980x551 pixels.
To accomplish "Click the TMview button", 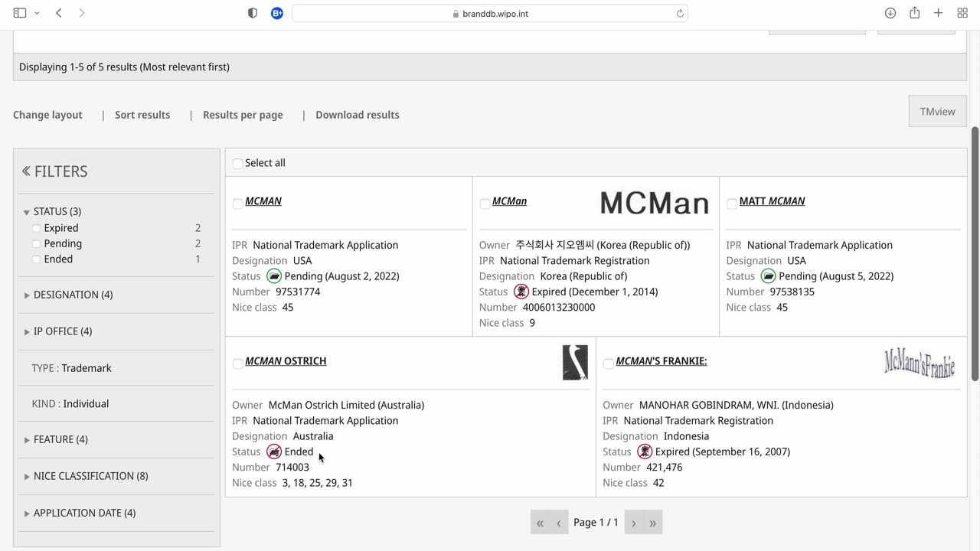I will coord(937,112).
